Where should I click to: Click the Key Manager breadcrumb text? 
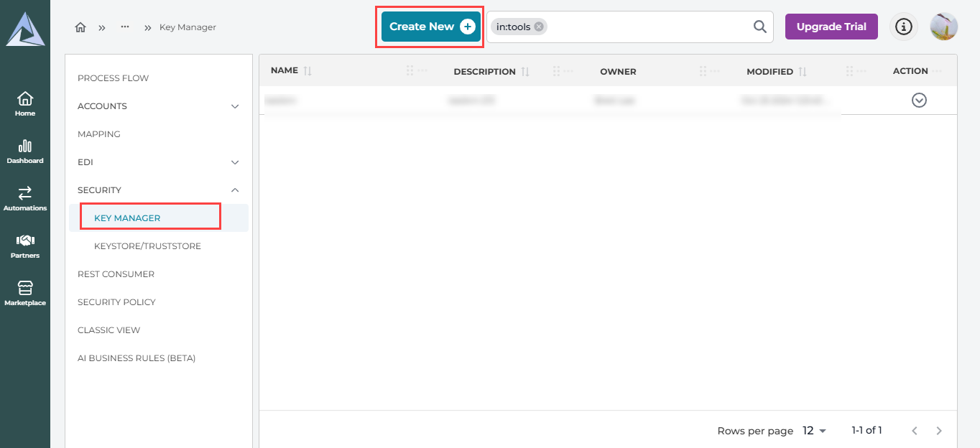pos(188,27)
